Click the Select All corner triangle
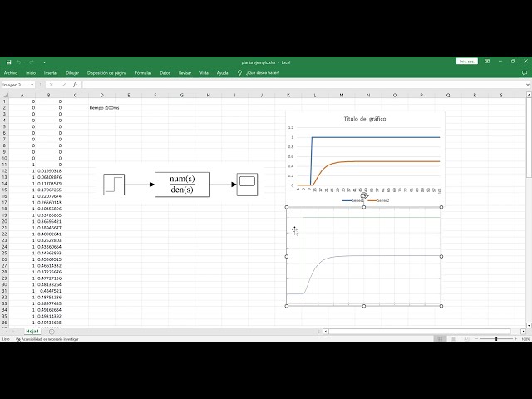The image size is (532, 399). click(4, 96)
